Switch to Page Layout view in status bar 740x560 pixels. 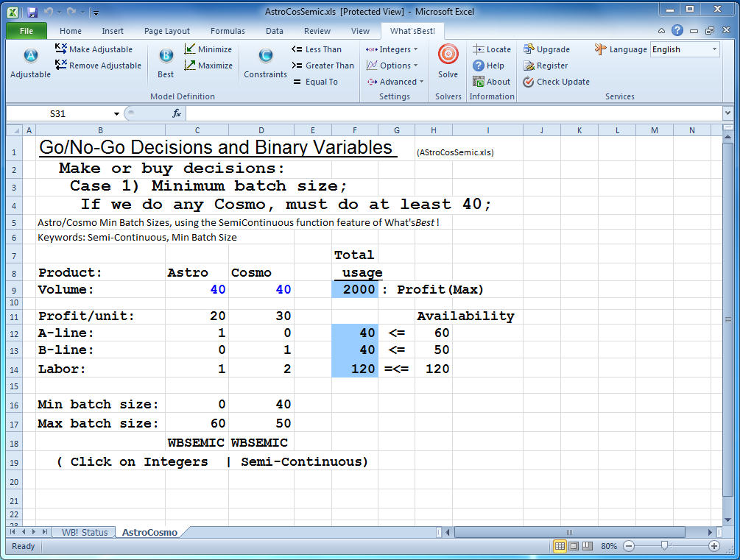click(x=574, y=546)
